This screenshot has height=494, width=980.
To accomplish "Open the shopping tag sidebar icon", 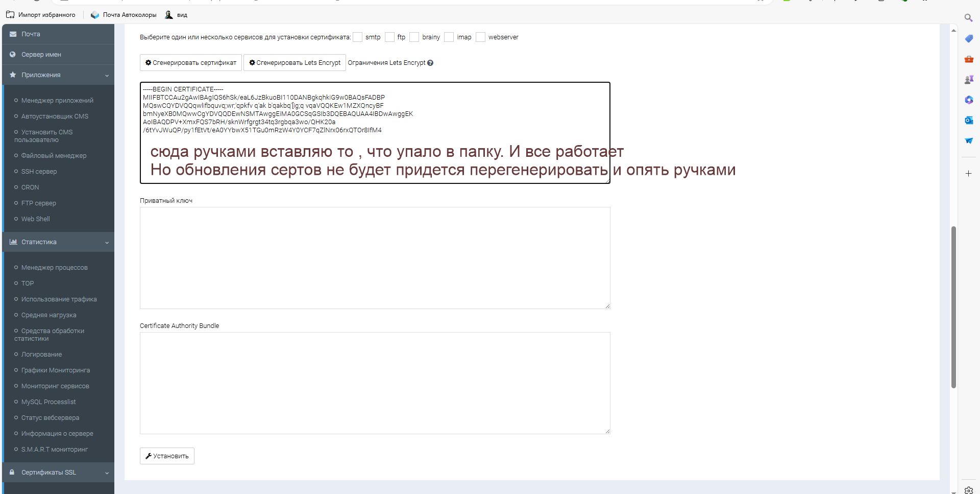I will (968, 39).
